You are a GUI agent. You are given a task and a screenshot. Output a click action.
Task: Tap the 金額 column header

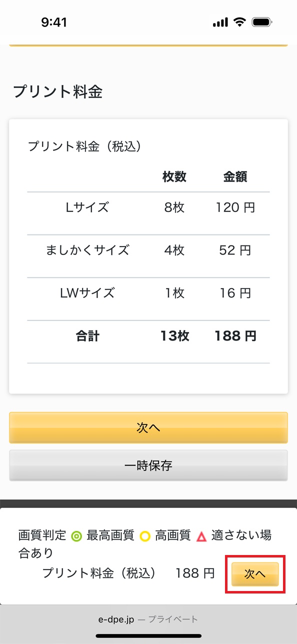click(235, 176)
